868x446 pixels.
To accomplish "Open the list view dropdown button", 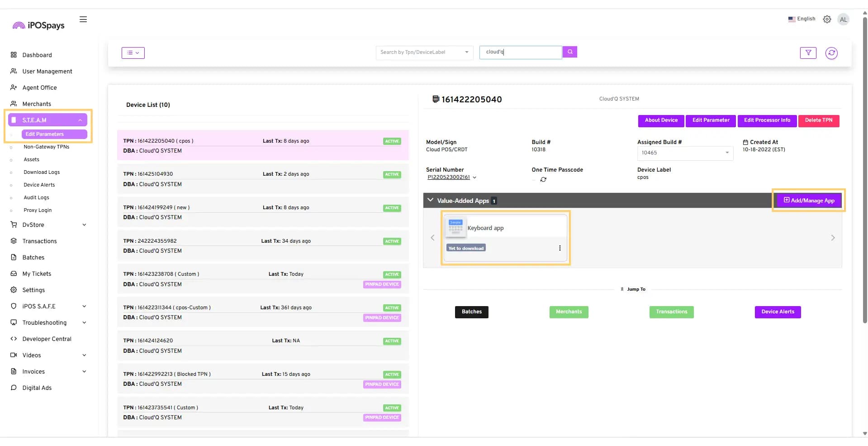I will (x=133, y=53).
